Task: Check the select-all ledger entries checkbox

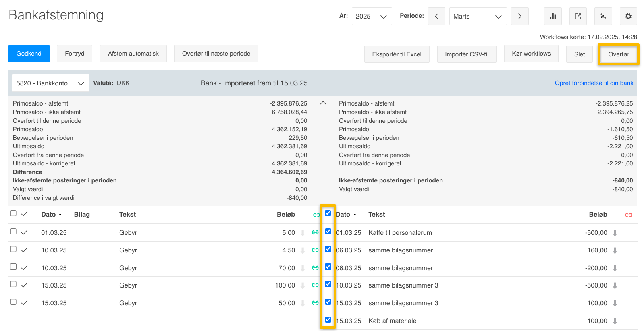Action: pos(13,213)
